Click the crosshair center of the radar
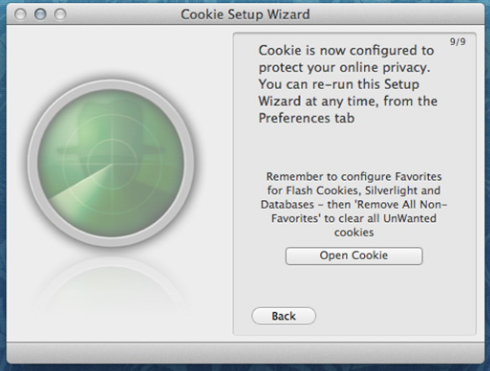This screenshot has height=371, width=490. click(112, 164)
